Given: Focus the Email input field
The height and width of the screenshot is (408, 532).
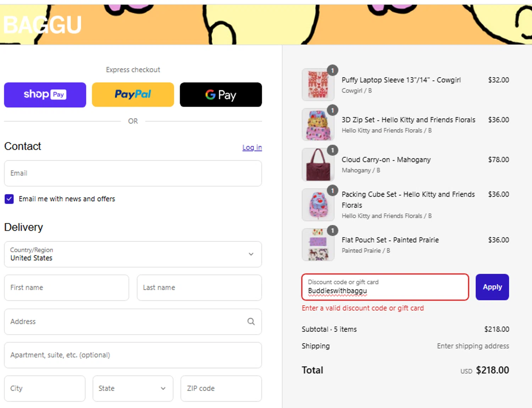Looking at the screenshot, I should click(133, 173).
